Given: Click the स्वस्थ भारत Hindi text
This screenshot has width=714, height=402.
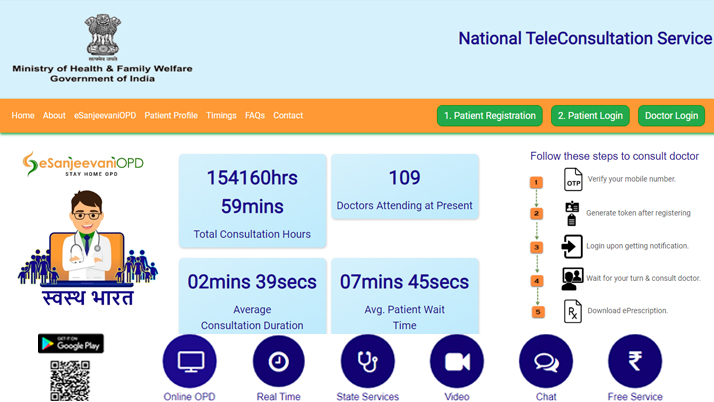Looking at the screenshot, I should (x=88, y=297).
